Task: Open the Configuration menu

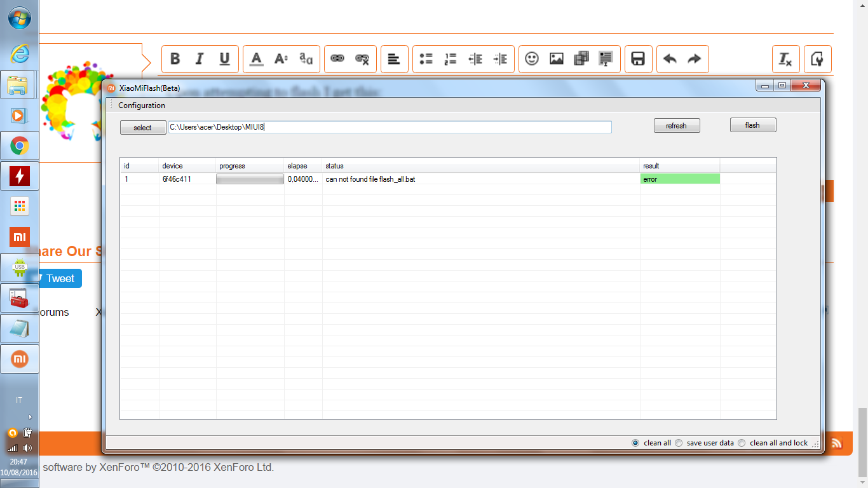Action: click(x=142, y=105)
